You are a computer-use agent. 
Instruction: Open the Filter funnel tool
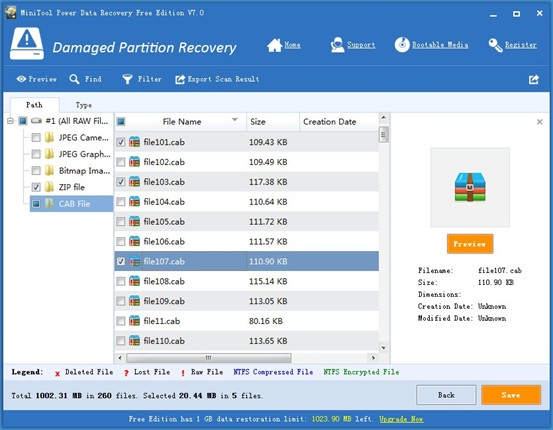(x=127, y=79)
